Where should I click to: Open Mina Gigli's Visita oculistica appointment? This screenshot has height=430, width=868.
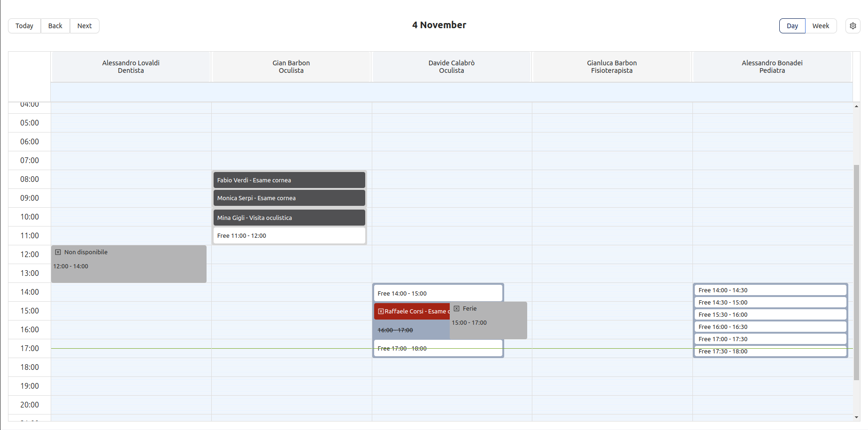click(x=289, y=217)
